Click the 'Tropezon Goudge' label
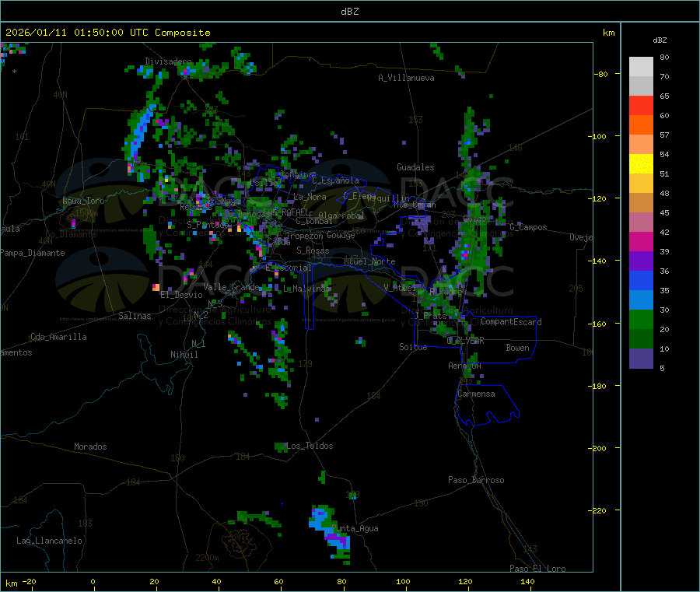Viewport: 700px width, 592px height. tap(320, 235)
